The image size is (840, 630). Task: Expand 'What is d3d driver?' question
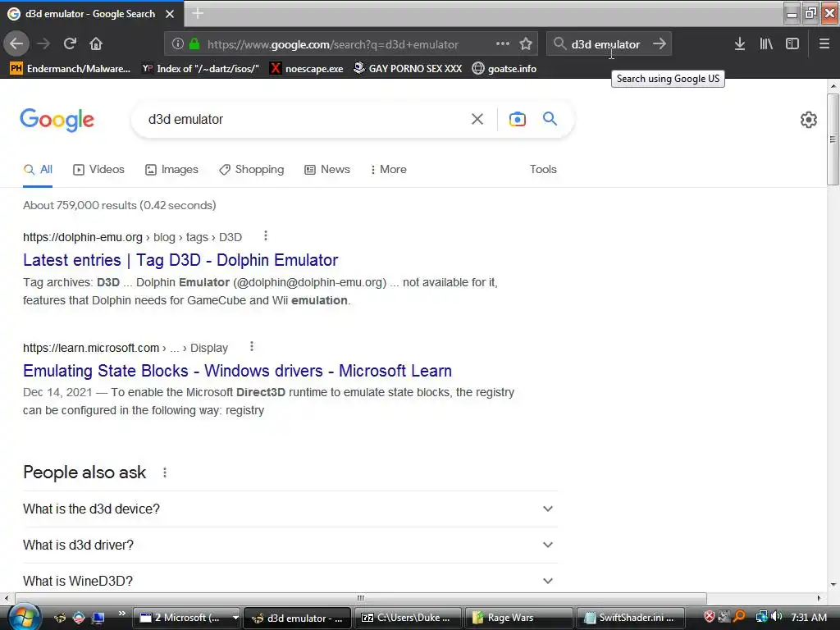[290, 545]
